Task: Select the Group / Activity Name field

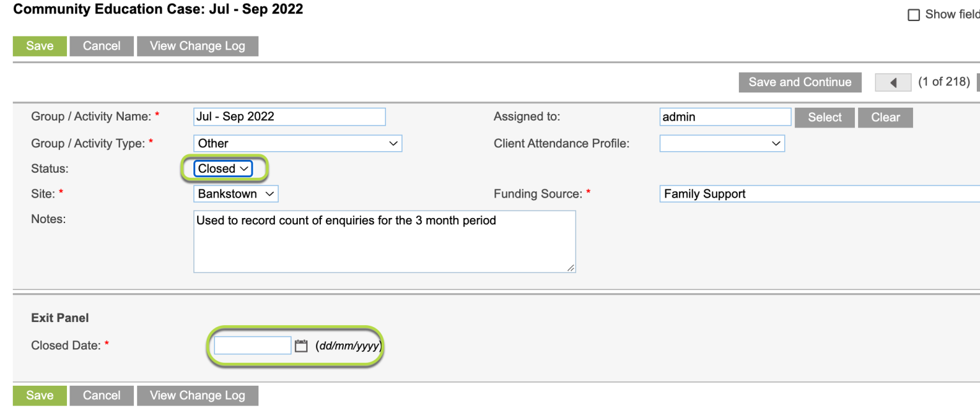Action: click(x=289, y=116)
